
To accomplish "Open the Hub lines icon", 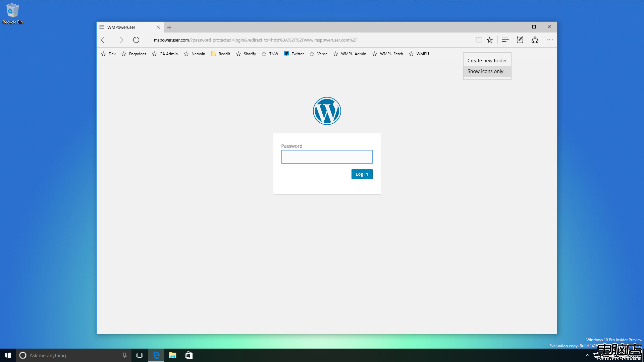I will (505, 40).
